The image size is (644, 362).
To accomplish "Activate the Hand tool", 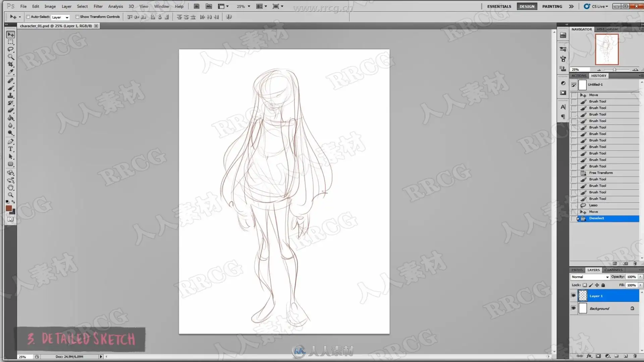I will 11,187.
